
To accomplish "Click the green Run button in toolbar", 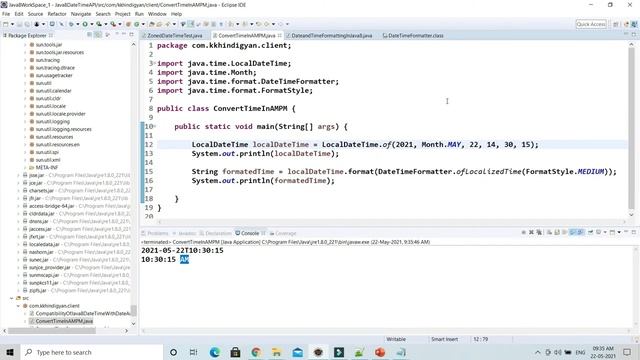I will 85,24.
